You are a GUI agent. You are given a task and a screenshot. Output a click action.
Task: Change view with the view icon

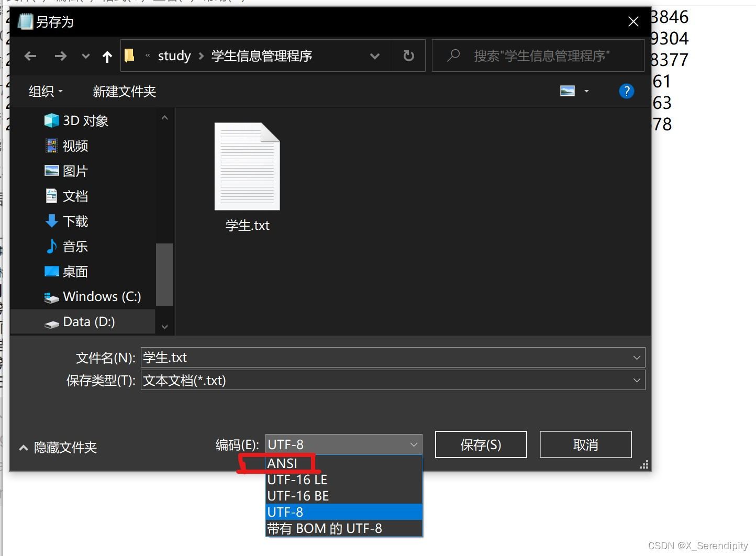[568, 91]
